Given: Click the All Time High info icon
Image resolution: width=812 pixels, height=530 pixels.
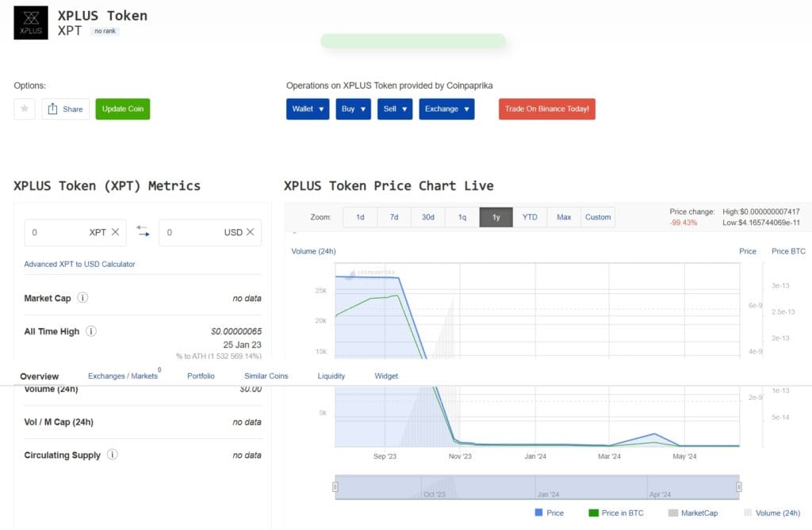Looking at the screenshot, I should tap(91, 330).
